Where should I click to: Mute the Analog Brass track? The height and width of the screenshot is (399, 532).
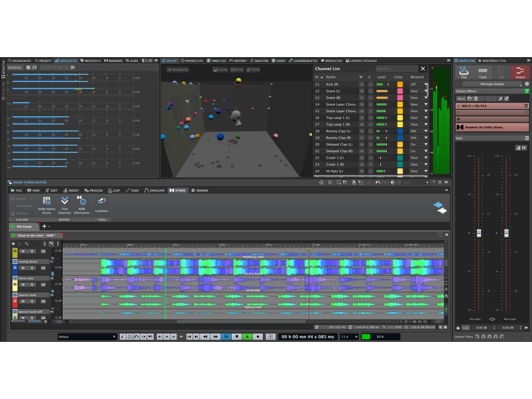coord(23,268)
